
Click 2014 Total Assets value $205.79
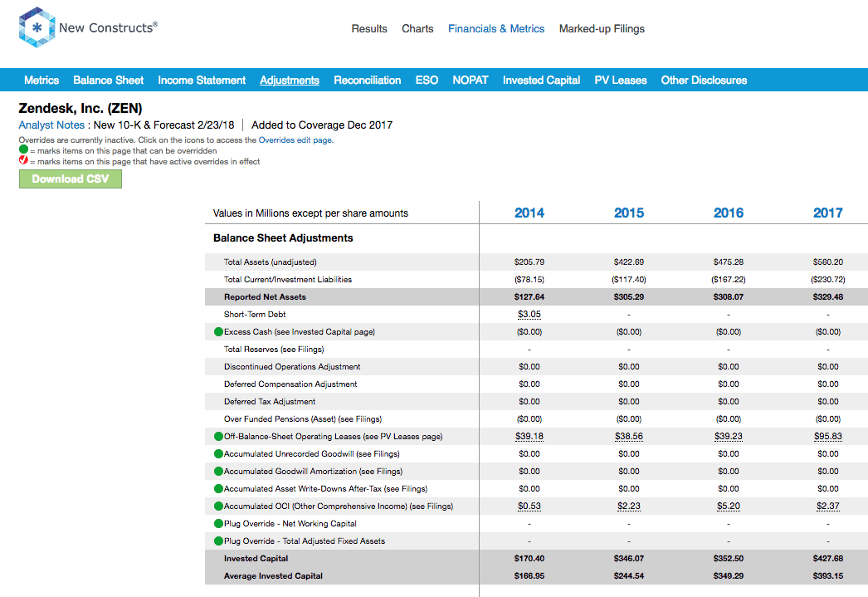point(529,262)
